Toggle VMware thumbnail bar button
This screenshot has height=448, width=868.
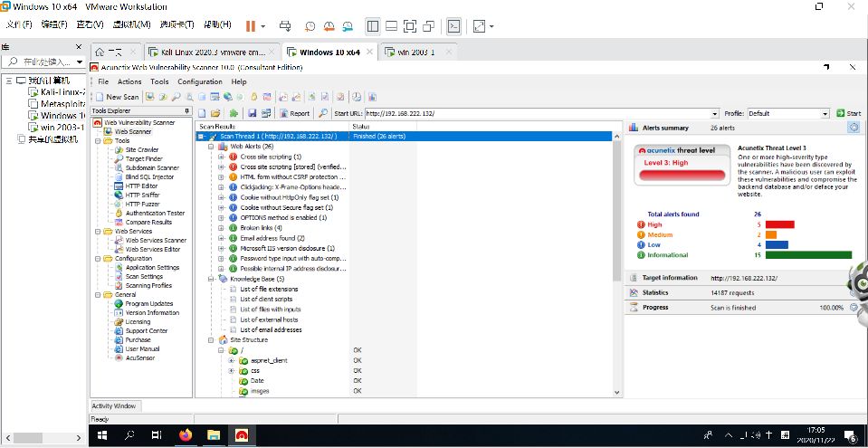pyautogui.click(x=391, y=26)
